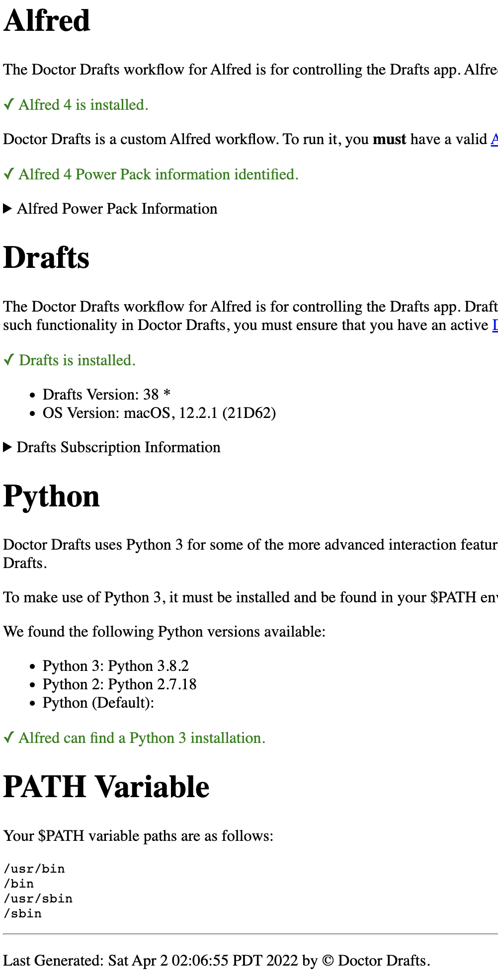
Task: Click the checkmark beside 'Alfred can find a Python 3'
Action: tap(8, 738)
